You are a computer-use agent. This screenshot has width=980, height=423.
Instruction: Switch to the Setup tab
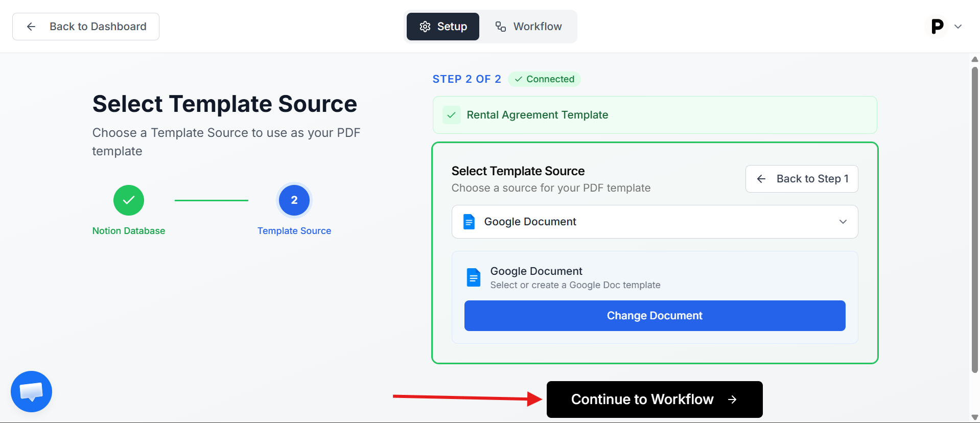tap(443, 27)
